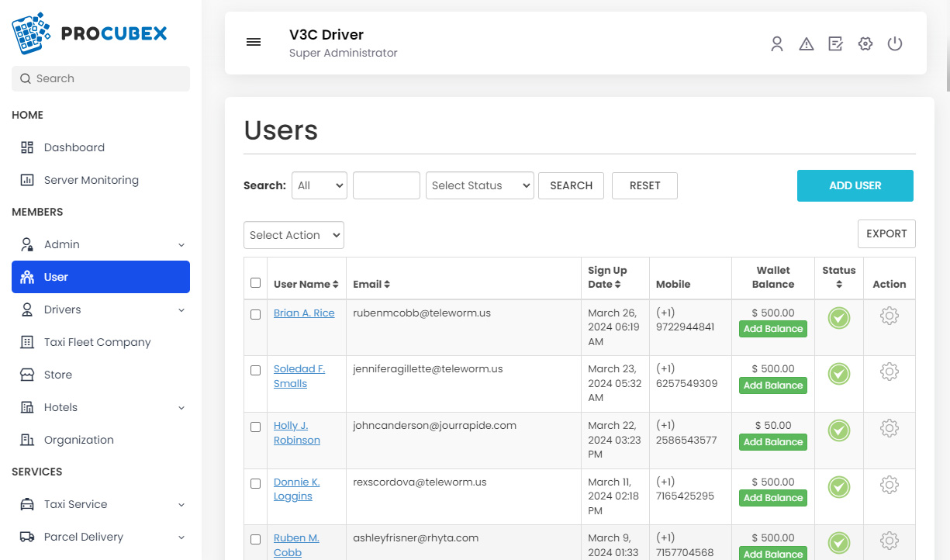Go to Dashboard in the sidebar
The height and width of the screenshot is (560, 950).
74,147
